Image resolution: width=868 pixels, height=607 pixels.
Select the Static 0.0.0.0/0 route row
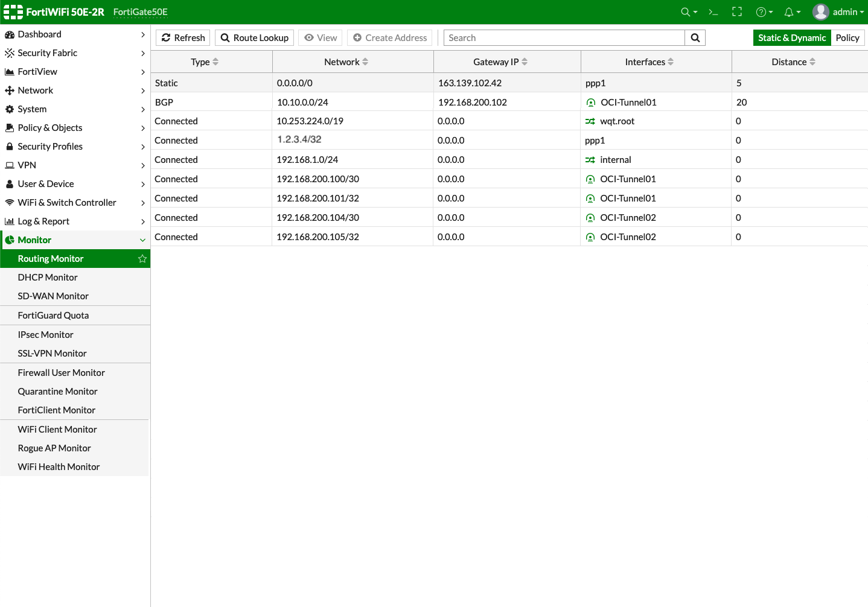509,83
